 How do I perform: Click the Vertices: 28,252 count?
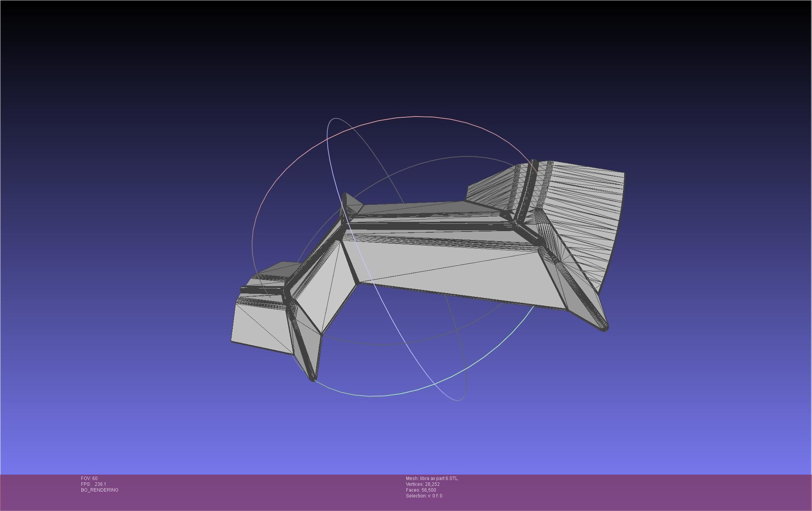(423, 484)
